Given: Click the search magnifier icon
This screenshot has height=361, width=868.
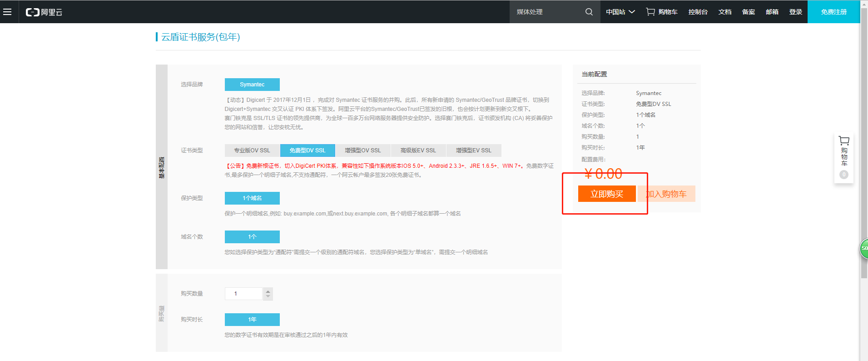Looking at the screenshot, I should 589,12.
